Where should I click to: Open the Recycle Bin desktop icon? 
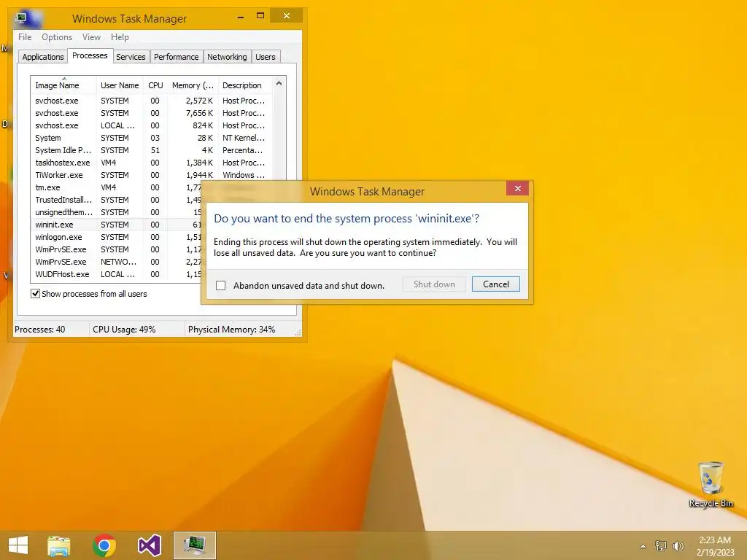pos(711,484)
